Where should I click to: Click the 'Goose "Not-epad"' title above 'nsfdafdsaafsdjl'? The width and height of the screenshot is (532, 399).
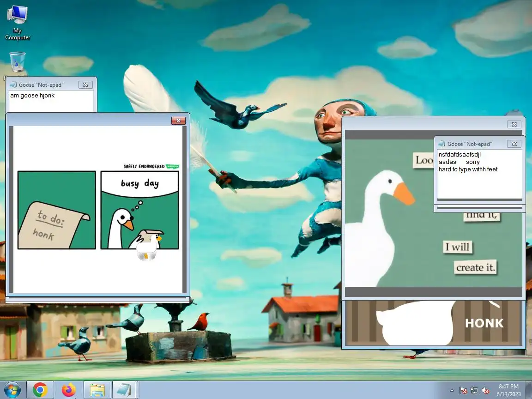click(x=470, y=144)
